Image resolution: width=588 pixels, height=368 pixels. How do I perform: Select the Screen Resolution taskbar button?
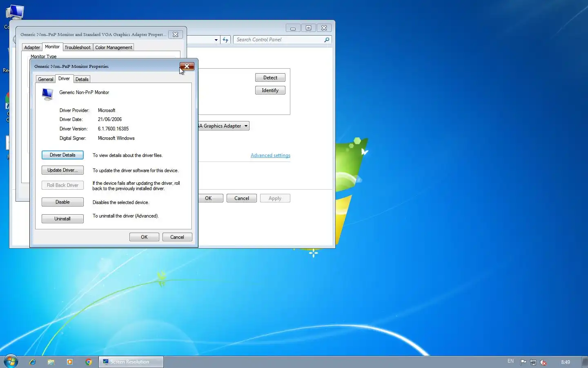[131, 362]
